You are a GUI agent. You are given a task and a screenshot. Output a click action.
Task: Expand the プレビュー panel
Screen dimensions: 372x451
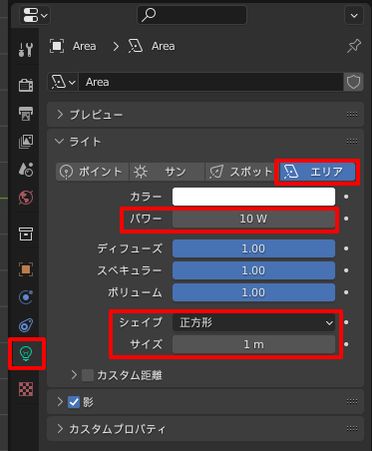point(205,115)
